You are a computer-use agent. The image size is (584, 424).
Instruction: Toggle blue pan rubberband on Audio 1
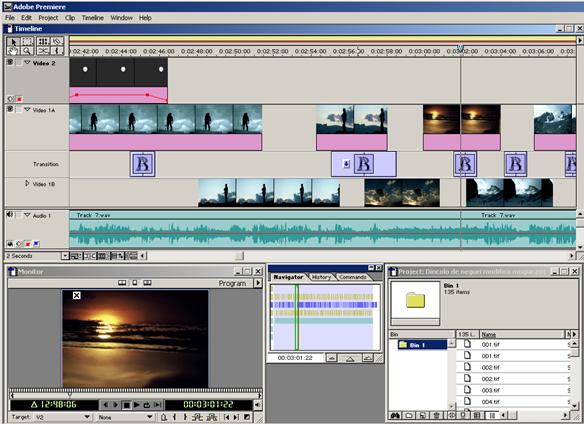coord(36,244)
